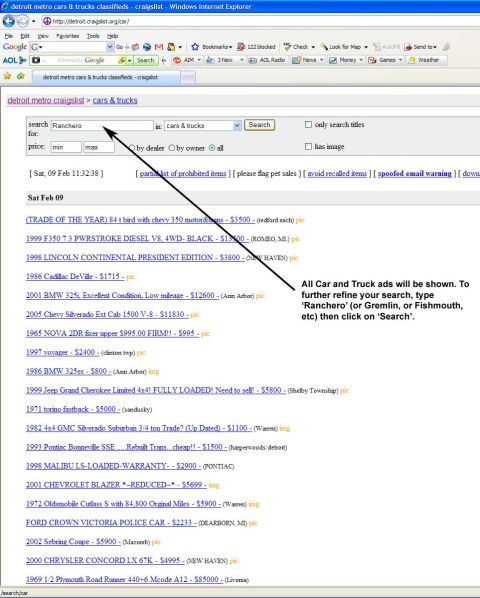Select the 'by owner' radio button
Viewport: 480px width, 598px height.
(172, 148)
